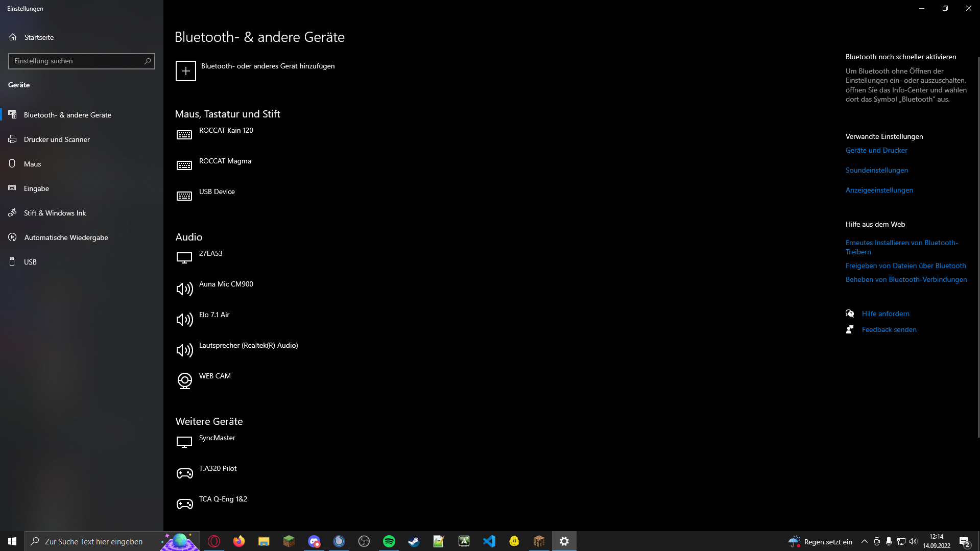Open Visual Studio Code from the taskbar
This screenshot has width=980, height=551.
(489, 541)
